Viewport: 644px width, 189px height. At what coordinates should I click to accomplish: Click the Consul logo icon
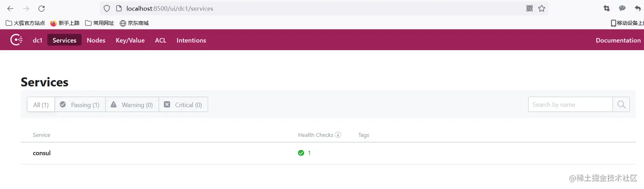click(16, 40)
